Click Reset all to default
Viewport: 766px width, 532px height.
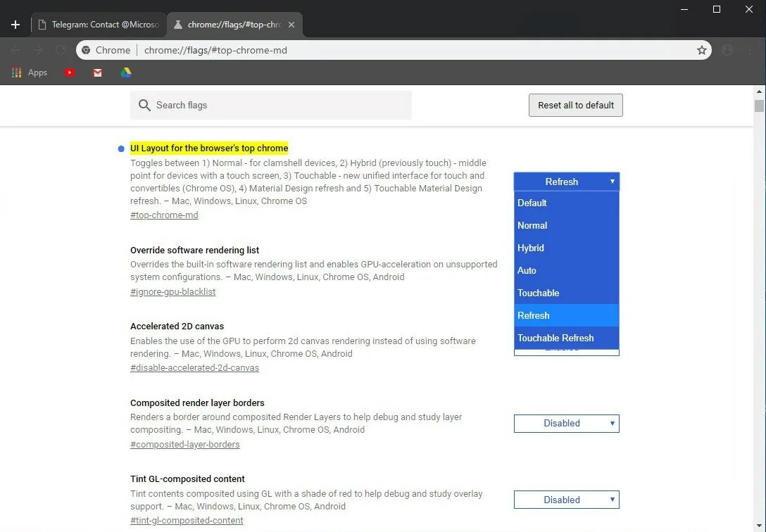pyautogui.click(x=575, y=106)
